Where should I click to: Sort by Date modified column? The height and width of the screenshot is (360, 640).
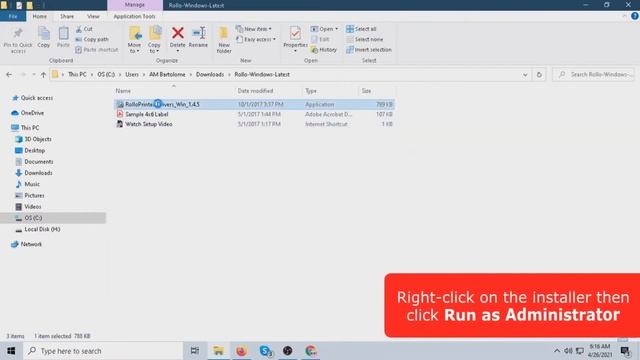click(255, 91)
